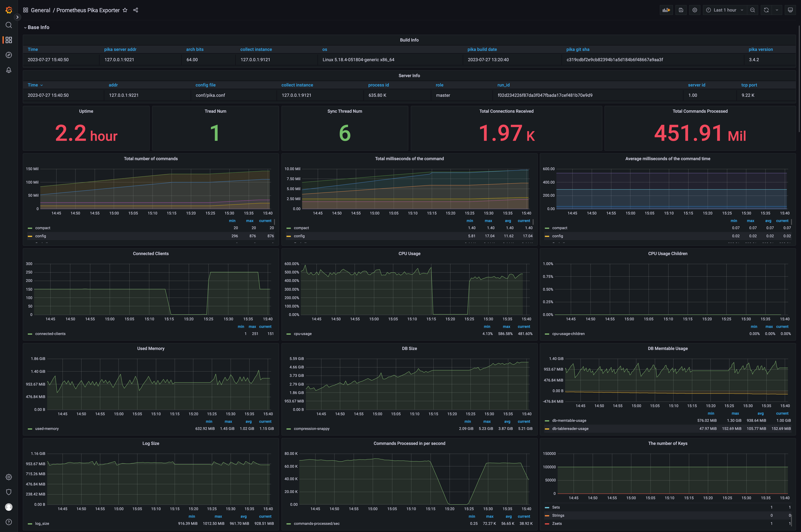Click the conf/pika.conf table cell
This screenshot has height=532, width=801.
click(210, 95)
